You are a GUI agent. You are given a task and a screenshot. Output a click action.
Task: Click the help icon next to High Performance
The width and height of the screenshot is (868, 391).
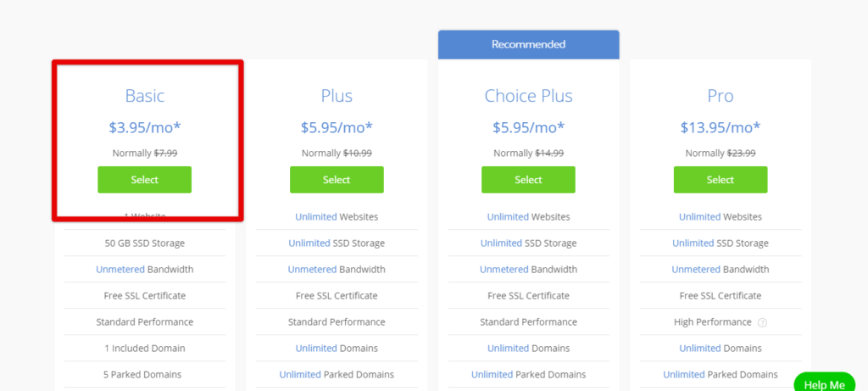click(762, 322)
